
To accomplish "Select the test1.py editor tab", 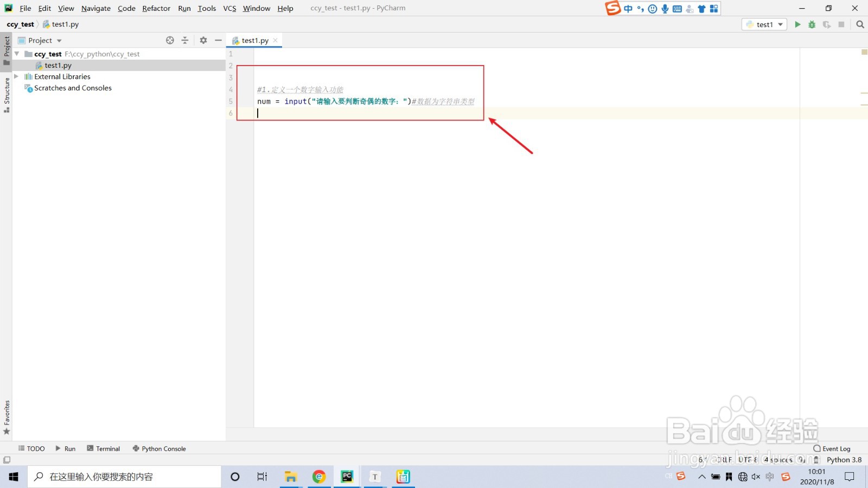I will point(254,40).
